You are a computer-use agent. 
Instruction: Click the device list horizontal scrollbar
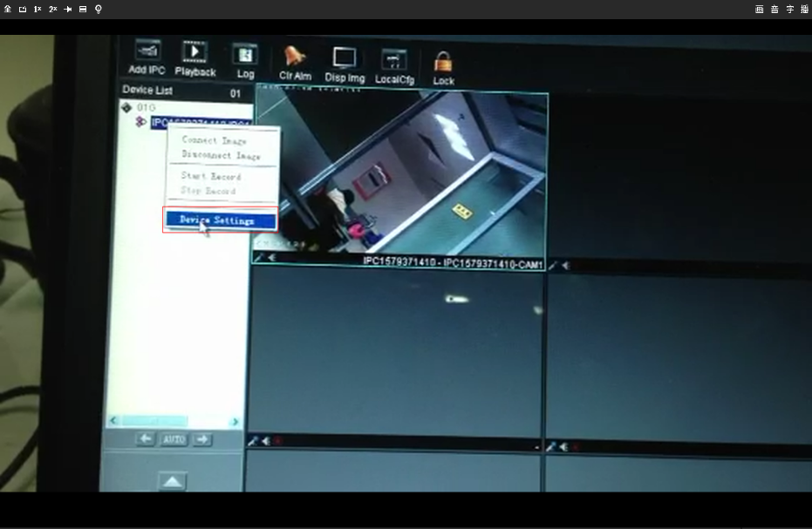point(174,422)
